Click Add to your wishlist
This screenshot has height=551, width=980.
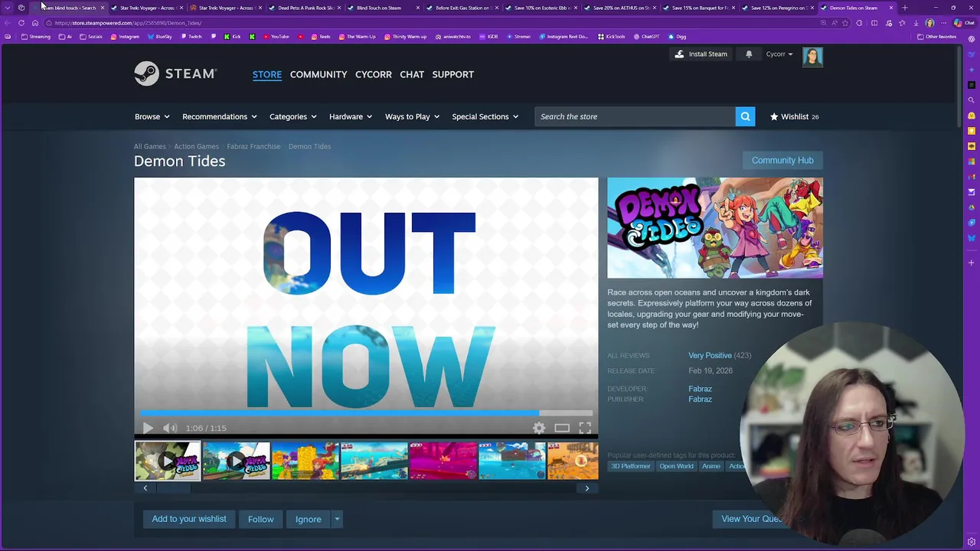pos(189,519)
